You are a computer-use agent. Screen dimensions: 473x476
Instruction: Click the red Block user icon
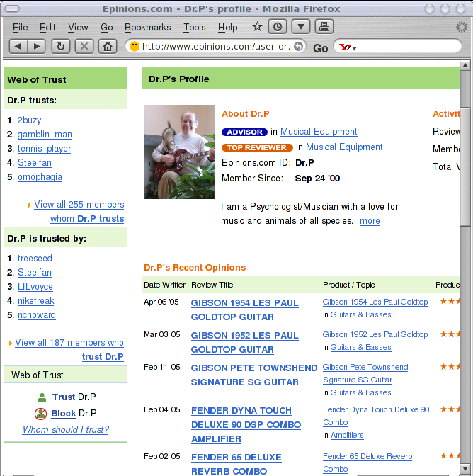tap(40, 414)
